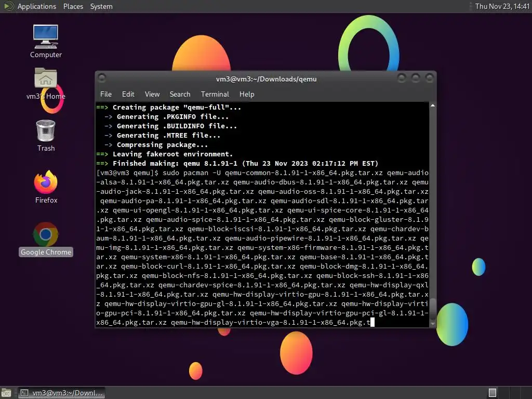Click the sudo pacman -U command text

click(192, 172)
